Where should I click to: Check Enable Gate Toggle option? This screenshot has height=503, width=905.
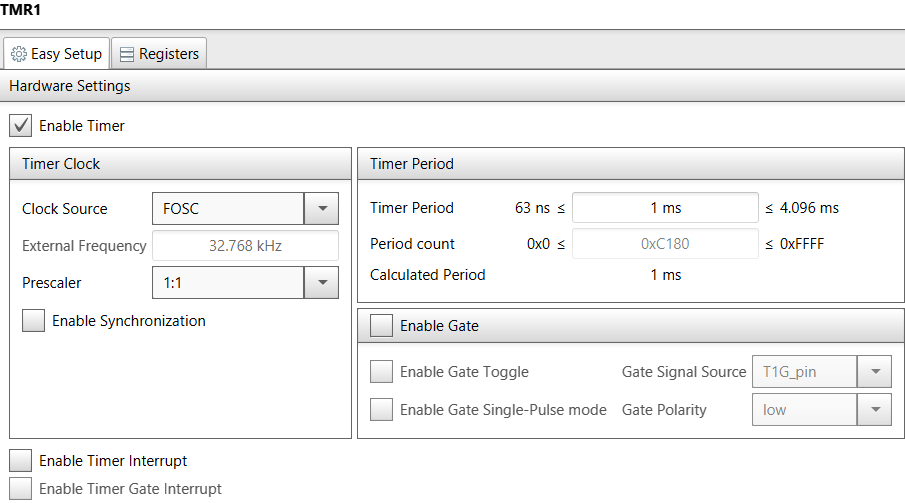(381, 372)
